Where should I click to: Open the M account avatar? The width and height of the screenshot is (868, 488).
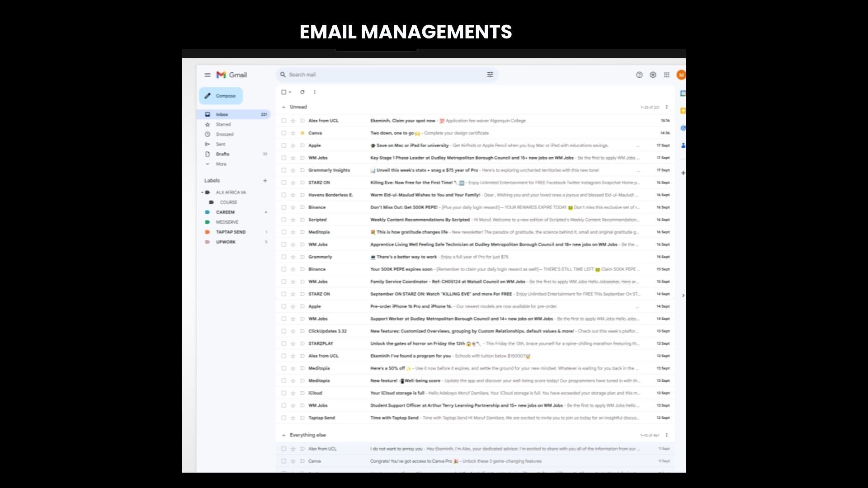[x=680, y=75]
